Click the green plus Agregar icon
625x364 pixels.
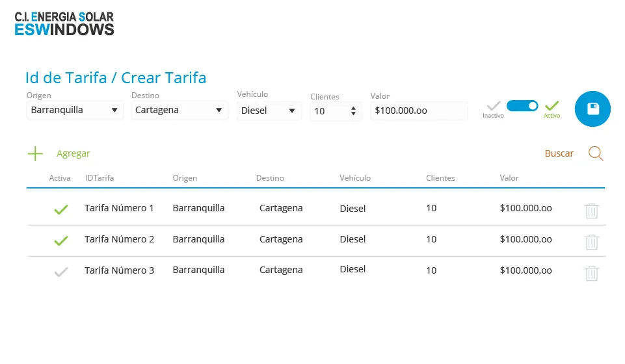tap(35, 153)
